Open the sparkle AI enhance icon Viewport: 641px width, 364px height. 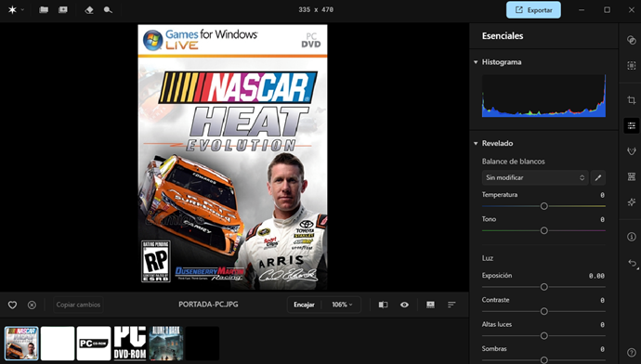coord(632,202)
